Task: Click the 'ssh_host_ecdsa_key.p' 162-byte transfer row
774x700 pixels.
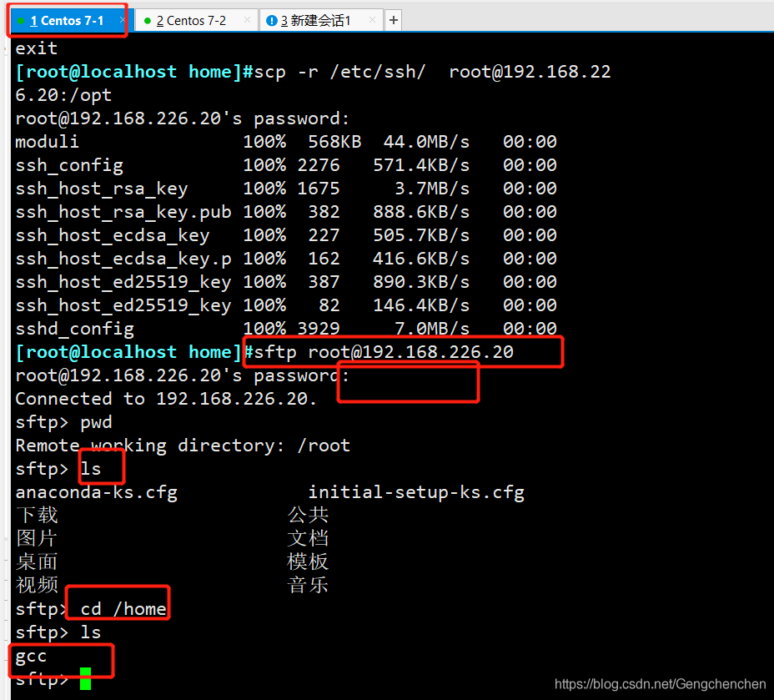Action: click(286, 259)
